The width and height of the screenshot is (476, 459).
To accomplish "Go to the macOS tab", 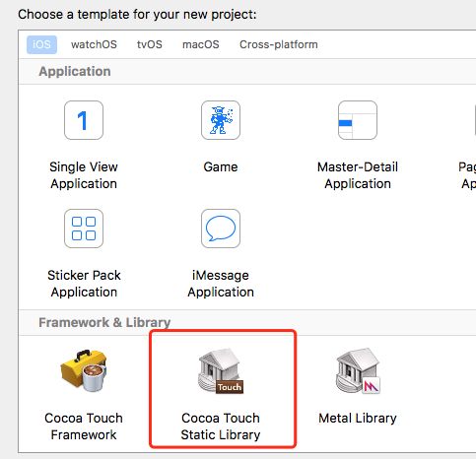I will coord(201,44).
